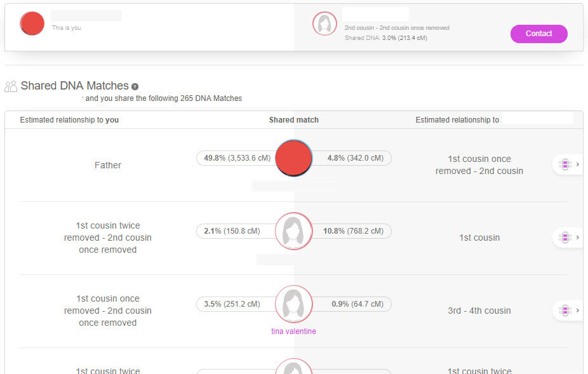Expand the Father row chevron arrow
This screenshot has width=588, height=374.
tap(577, 164)
